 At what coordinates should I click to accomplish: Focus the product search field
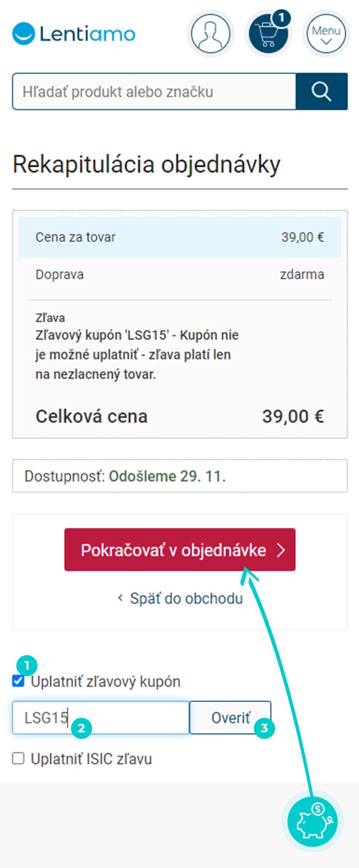(154, 91)
